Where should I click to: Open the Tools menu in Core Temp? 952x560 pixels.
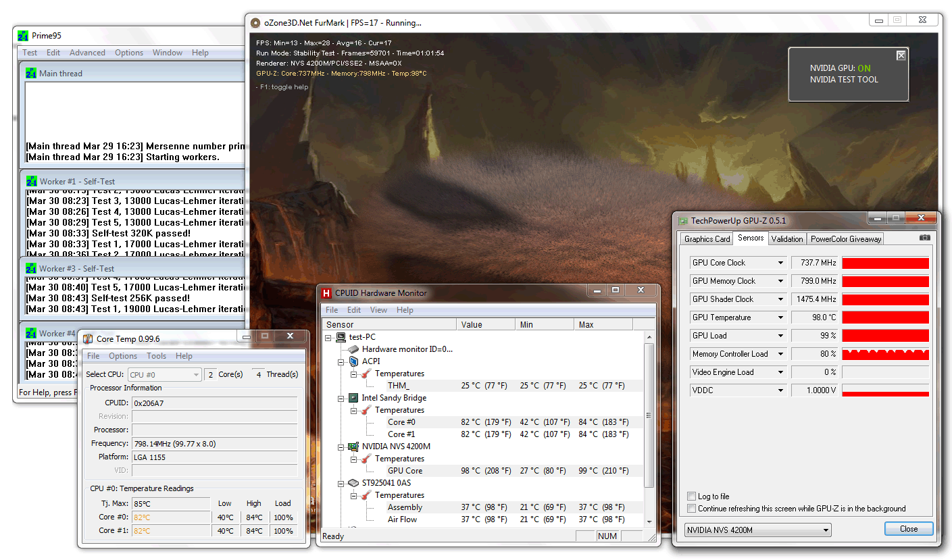[x=156, y=356]
